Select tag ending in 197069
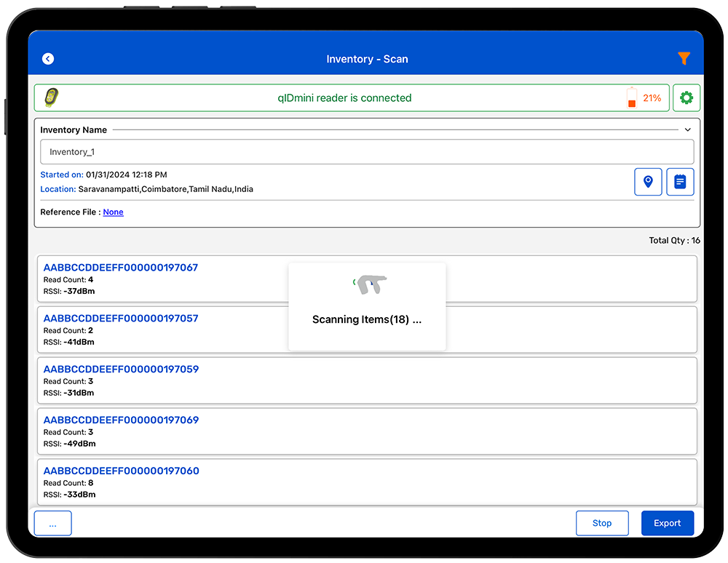 [x=121, y=420]
